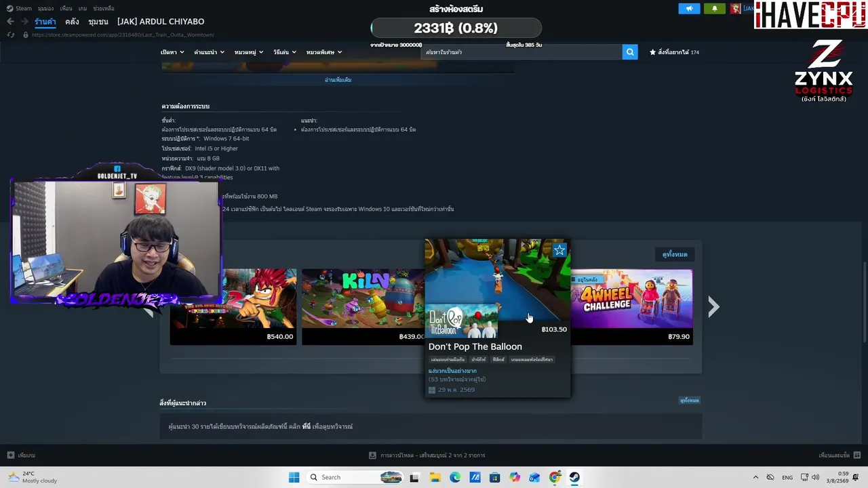Click the store search input field
Screen dimensions: 868x488
click(x=521, y=52)
